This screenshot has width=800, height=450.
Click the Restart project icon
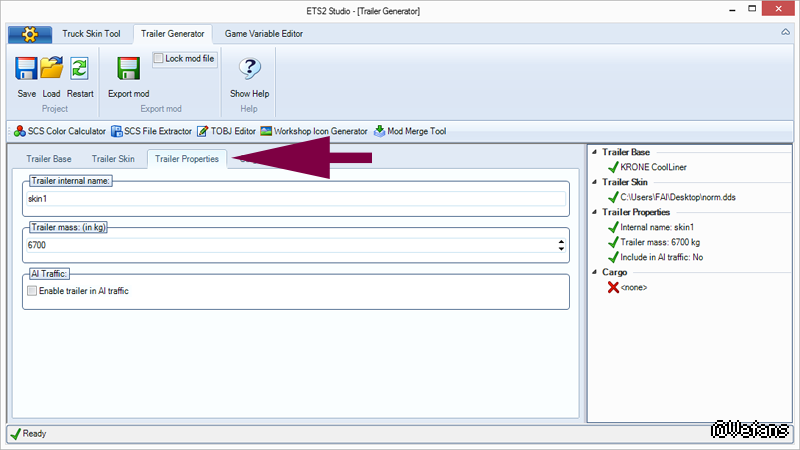pyautogui.click(x=80, y=69)
